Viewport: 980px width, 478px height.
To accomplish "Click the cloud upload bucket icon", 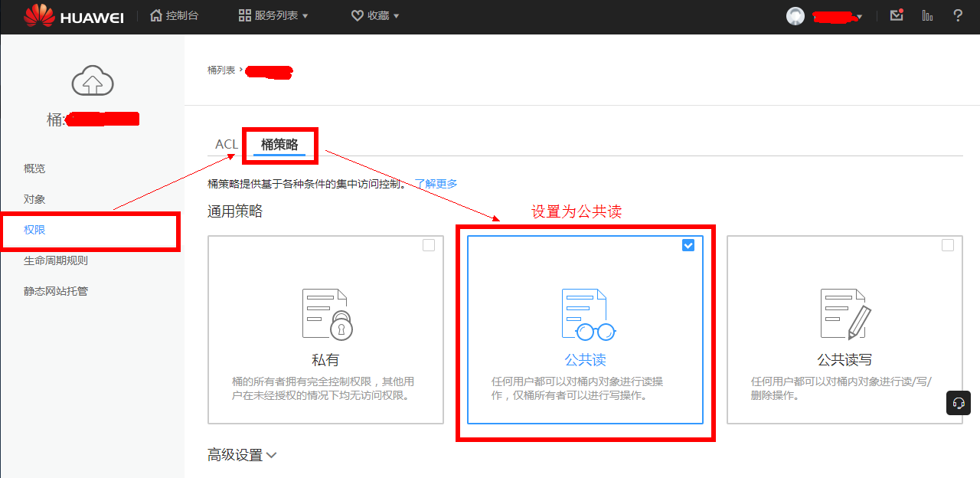I will coord(93,80).
